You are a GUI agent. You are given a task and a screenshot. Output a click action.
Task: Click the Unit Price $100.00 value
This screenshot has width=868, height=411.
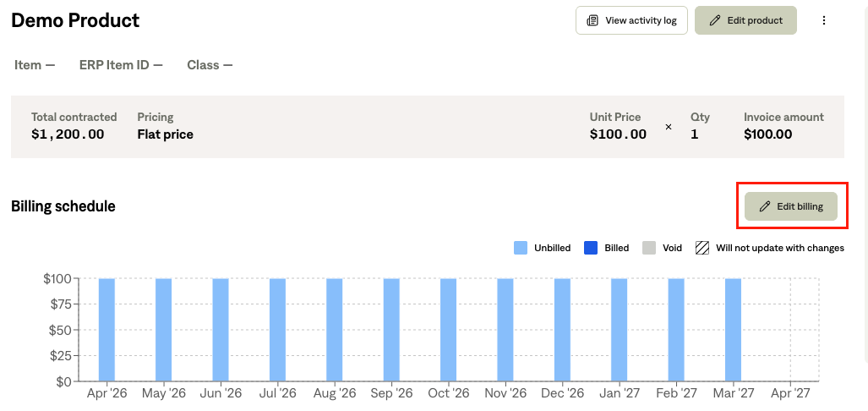tap(618, 134)
